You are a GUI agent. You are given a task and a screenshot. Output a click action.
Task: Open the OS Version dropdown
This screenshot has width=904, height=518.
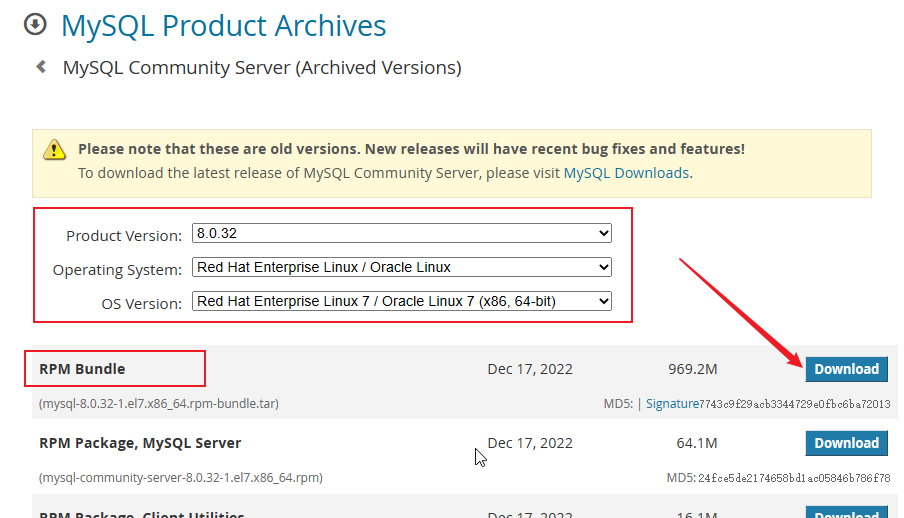point(402,301)
